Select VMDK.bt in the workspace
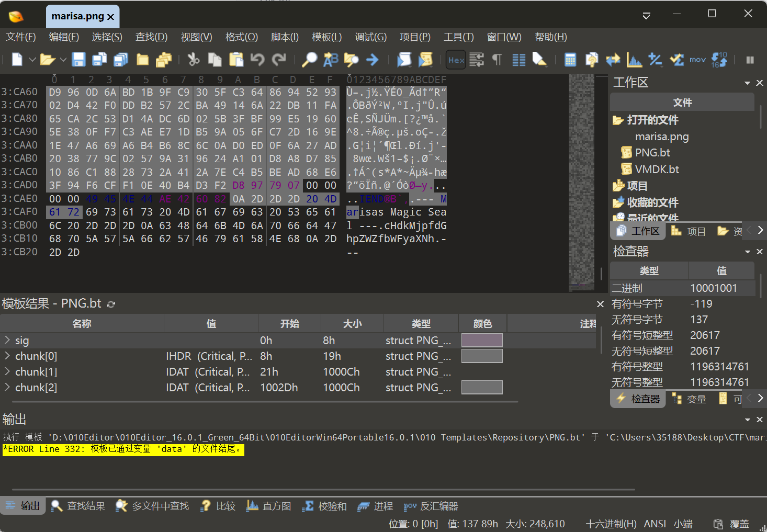The height and width of the screenshot is (532, 767). (x=657, y=169)
